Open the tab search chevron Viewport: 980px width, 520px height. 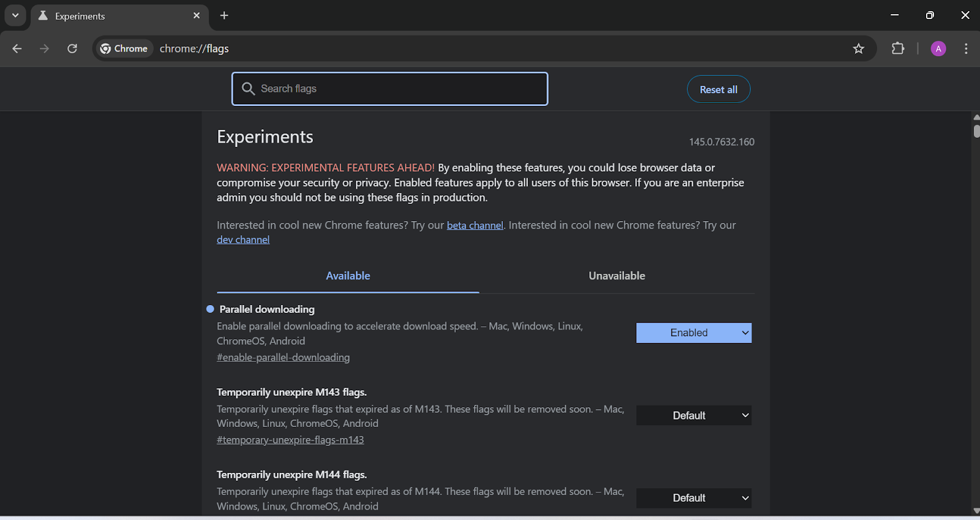point(15,16)
